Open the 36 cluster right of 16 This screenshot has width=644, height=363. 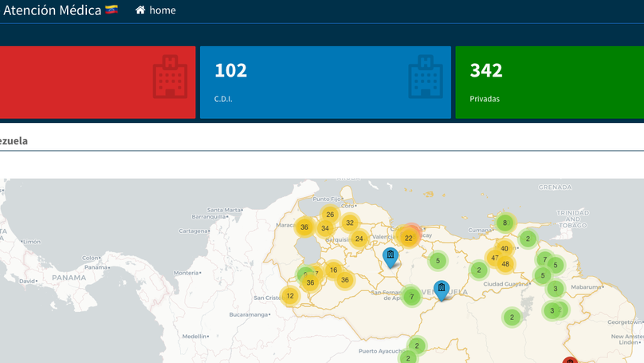(x=344, y=280)
